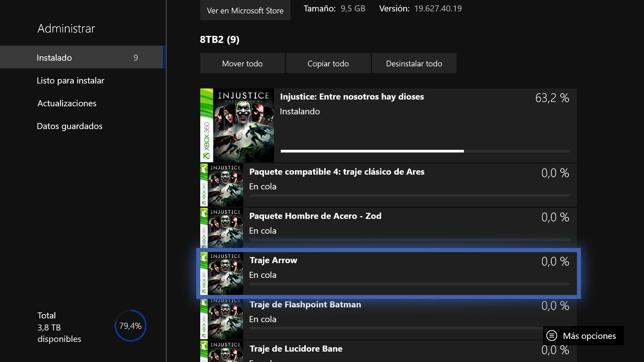Click Ver en Microsoft Store button
The width and height of the screenshot is (644, 362).
point(245,10)
